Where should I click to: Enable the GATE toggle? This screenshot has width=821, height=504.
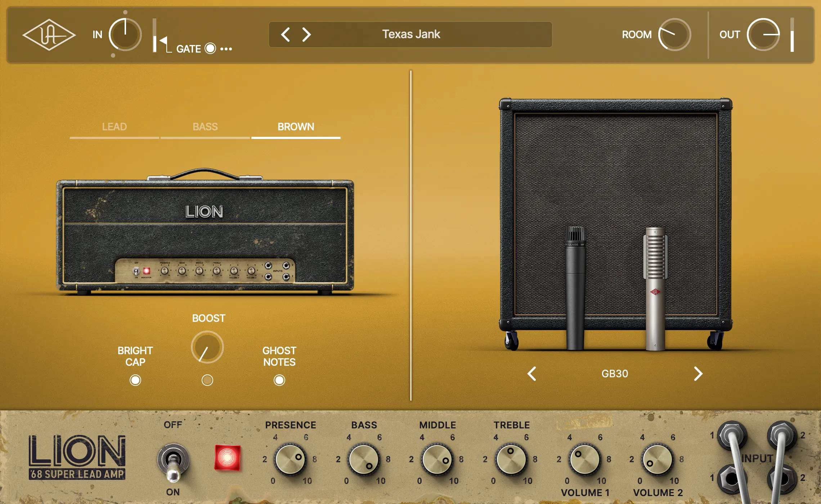[x=210, y=48]
